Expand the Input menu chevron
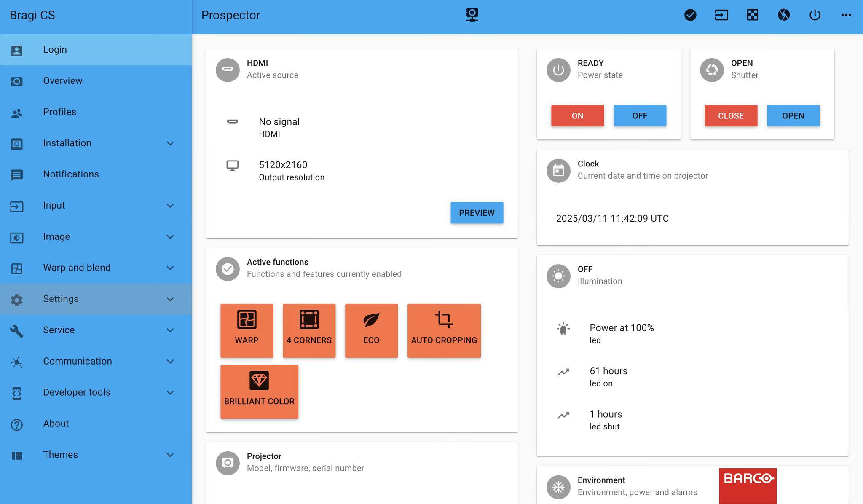The image size is (863, 504). coord(170,206)
